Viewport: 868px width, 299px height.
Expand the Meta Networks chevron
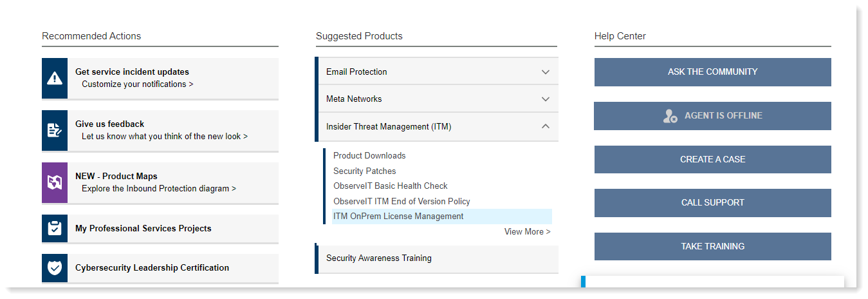pyautogui.click(x=546, y=99)
